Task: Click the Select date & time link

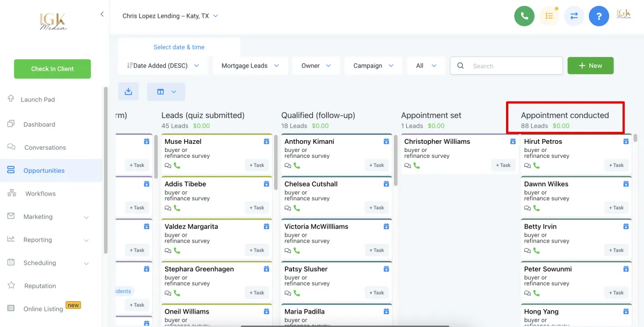Action: pyautogui.click(x=179, y=47)
